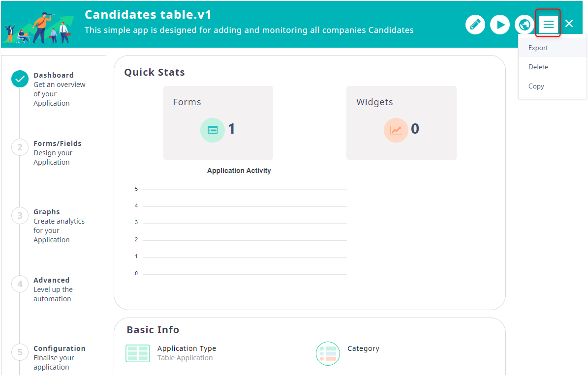This screenshot has height=375, width=588.
Task: Click the orange Widgets chart icon
Action: (x=396, y=130)
